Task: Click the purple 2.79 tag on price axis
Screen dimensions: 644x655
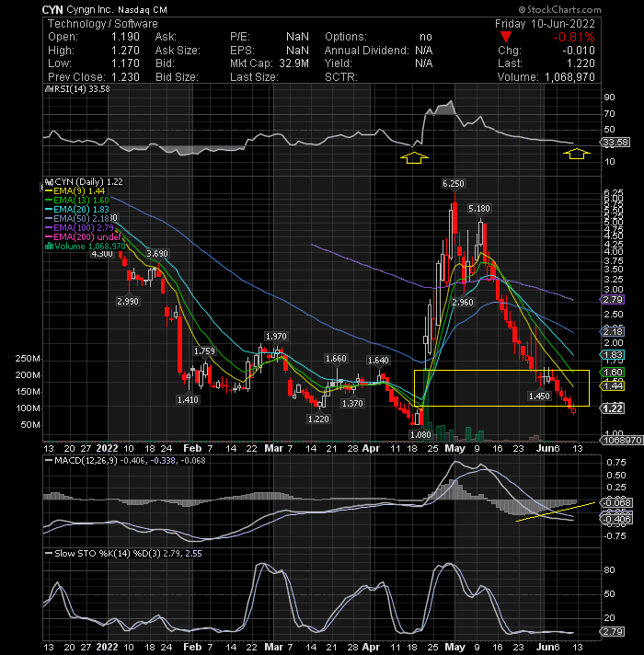Action: pyautogui.click(x=612, y=300)
